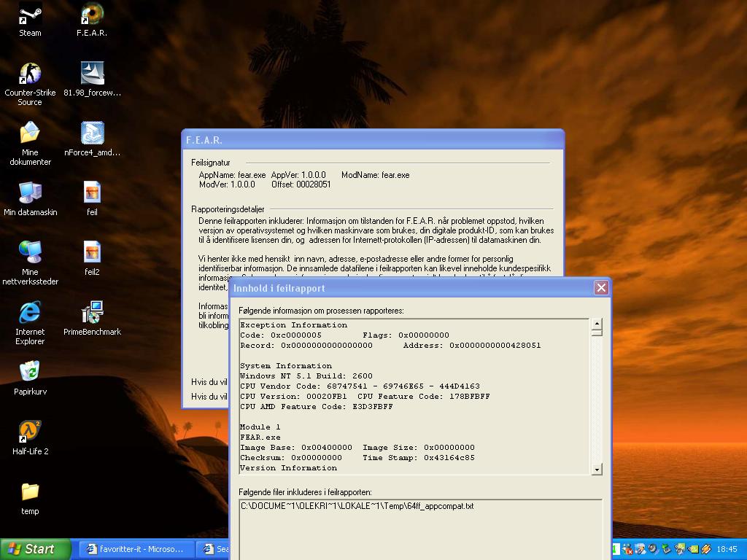Open the Papirkurv recycle bin
Image resolution: width=747 pixels, height=560 pixels.
pyautogui.click(x=30, y=378)
